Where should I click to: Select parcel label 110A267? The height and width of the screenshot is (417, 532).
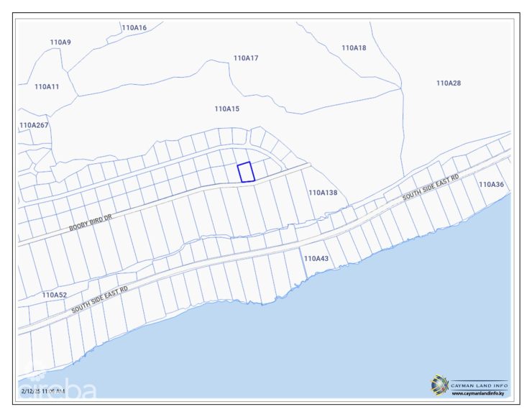[34, 126]
